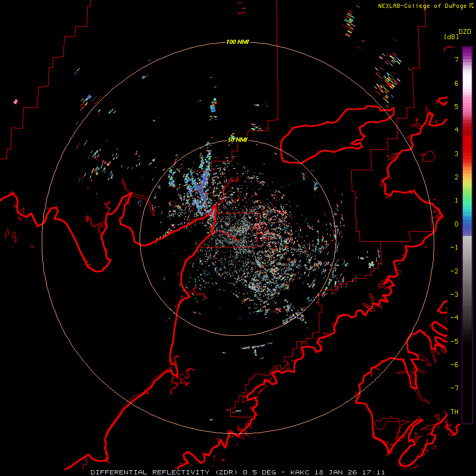Image resolution: width=476 pixels, height=476 pixels.
Task: Click the -1 value on color scale
Action: (454, 248)
